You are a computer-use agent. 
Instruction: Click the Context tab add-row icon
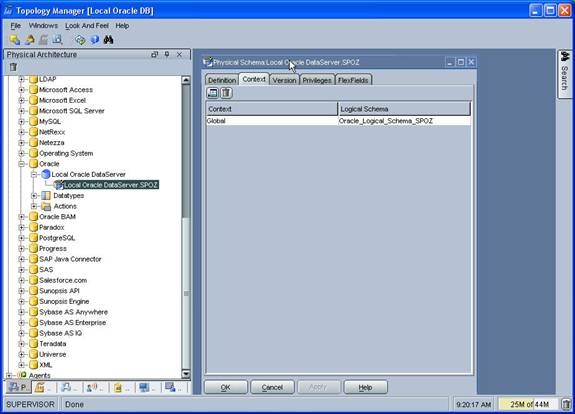click(x=213, y=93)
